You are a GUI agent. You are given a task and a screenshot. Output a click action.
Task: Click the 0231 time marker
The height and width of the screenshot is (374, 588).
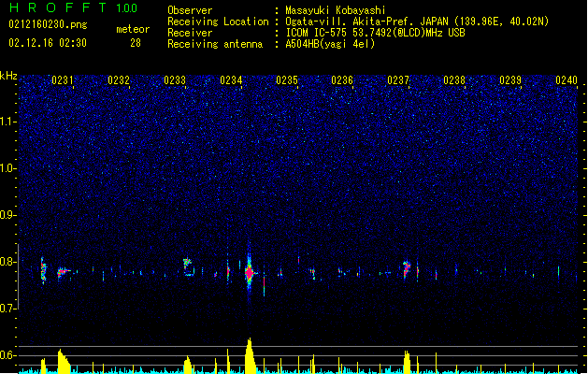coord(63,80)
